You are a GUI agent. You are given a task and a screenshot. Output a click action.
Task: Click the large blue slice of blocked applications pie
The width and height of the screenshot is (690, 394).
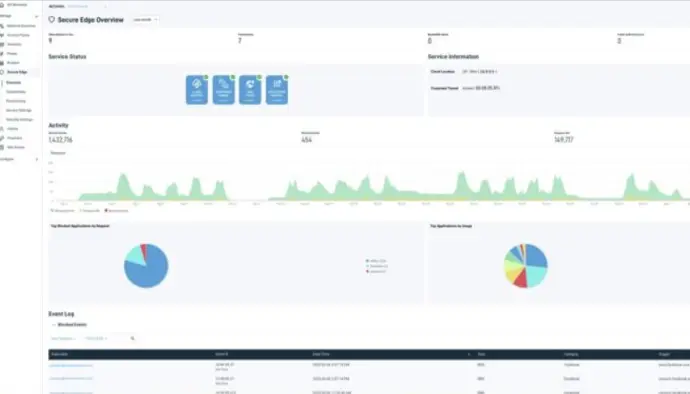coord(150,271)
